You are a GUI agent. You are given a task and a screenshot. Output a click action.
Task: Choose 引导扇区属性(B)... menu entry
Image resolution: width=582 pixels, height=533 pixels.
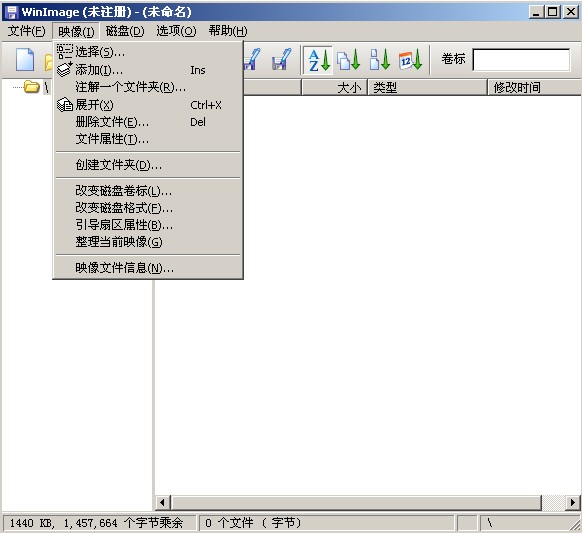[x=148, y=225]
